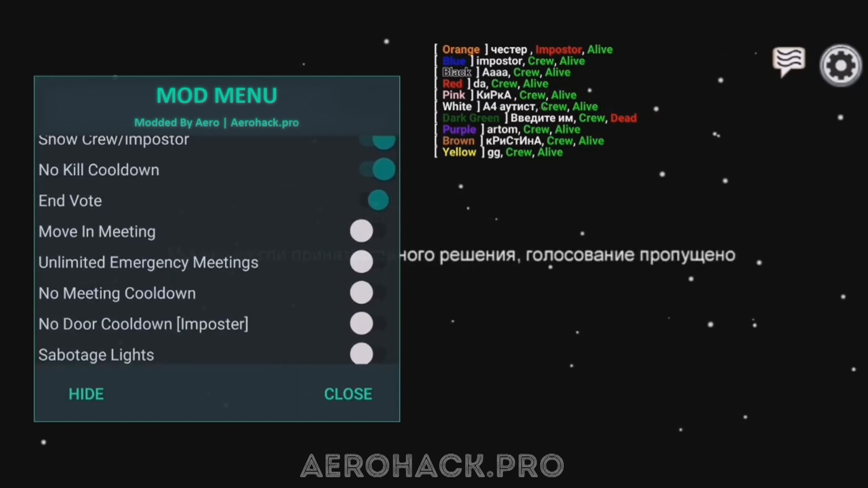
Task: Select Orange player entry row
Action: [524, 49]
